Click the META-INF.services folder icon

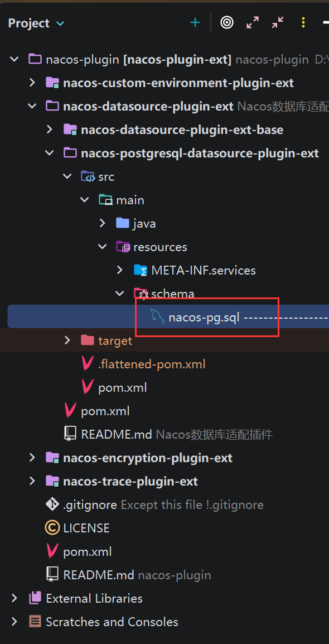click(141, 270)
